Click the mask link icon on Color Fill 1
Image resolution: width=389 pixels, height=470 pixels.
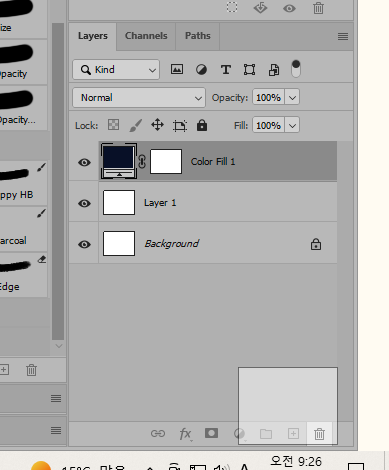coord(142,162)
